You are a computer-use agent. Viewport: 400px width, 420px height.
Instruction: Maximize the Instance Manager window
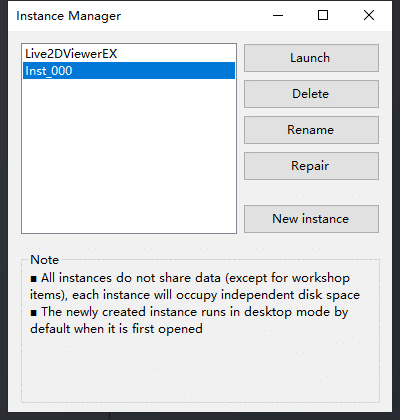[323, 15]
